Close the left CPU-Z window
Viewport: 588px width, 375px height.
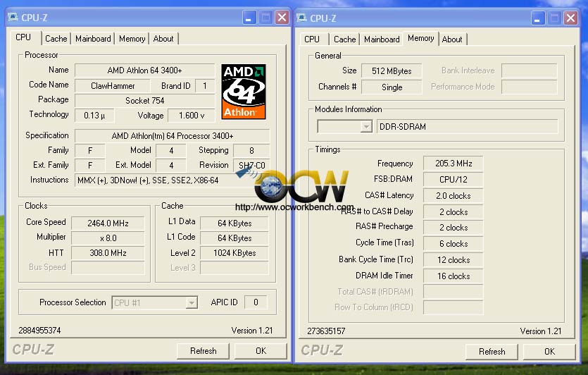(282, 18)
